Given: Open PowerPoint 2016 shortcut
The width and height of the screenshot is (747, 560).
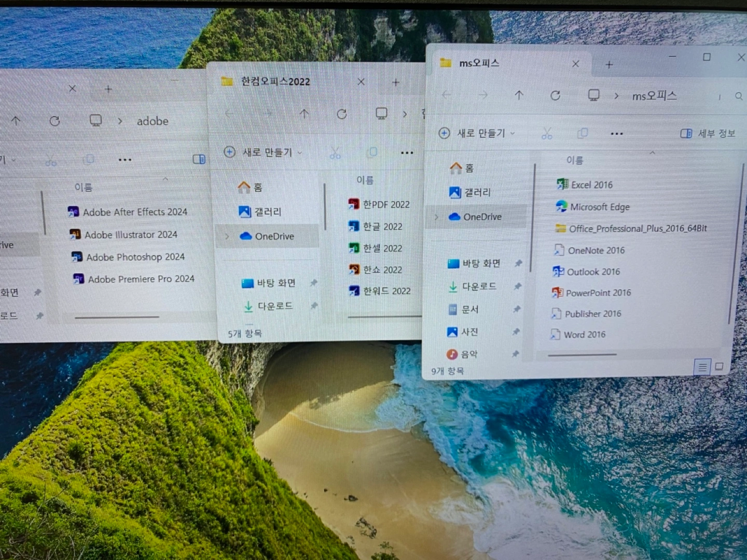Looking at the screenshot, I should click(591, 293).
